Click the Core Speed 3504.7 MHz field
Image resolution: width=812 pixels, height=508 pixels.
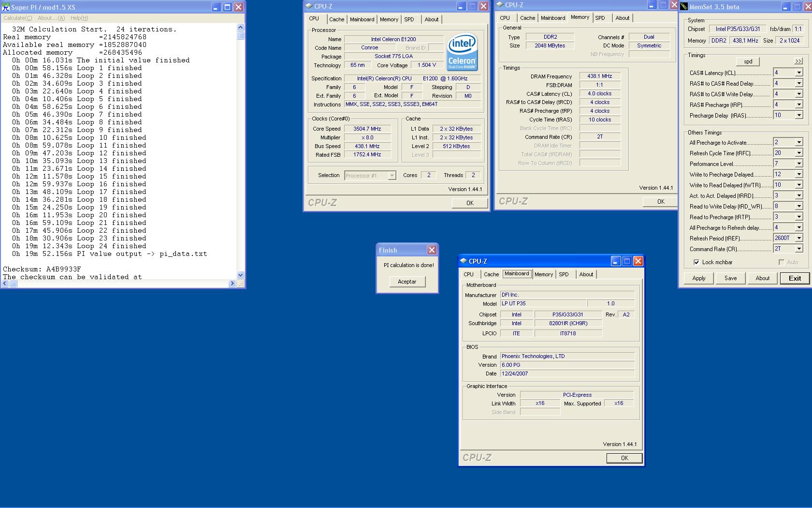[x=367, y=129]
